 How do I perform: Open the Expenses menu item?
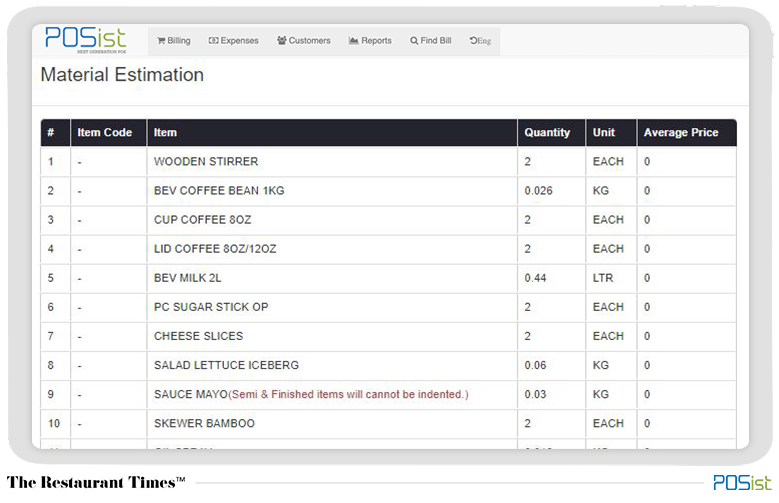tap(234, 41)
